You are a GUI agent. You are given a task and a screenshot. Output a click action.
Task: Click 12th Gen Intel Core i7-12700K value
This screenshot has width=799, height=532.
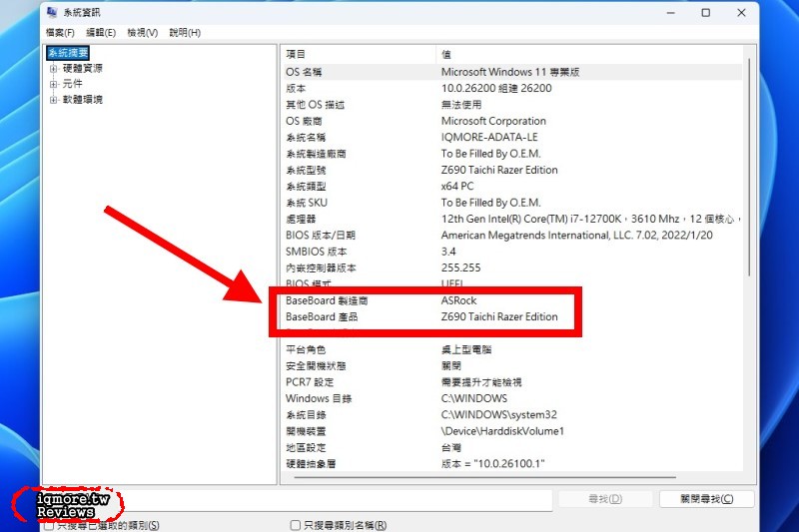click(x=590, y=219)
